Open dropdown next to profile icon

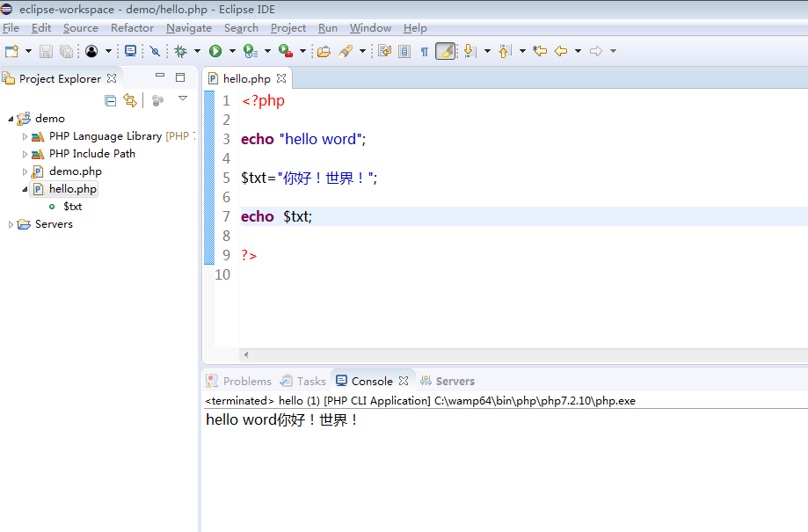click(x=108, y=51)
